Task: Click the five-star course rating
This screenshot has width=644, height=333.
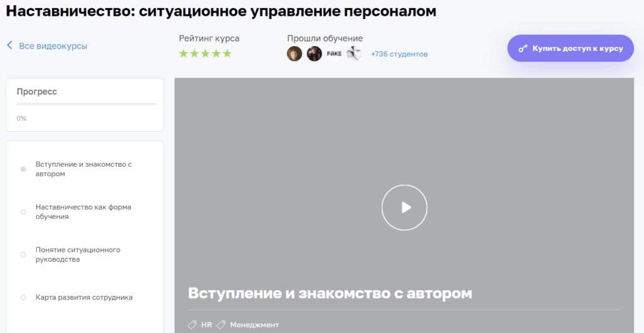Action: click(x=205, y=54)
